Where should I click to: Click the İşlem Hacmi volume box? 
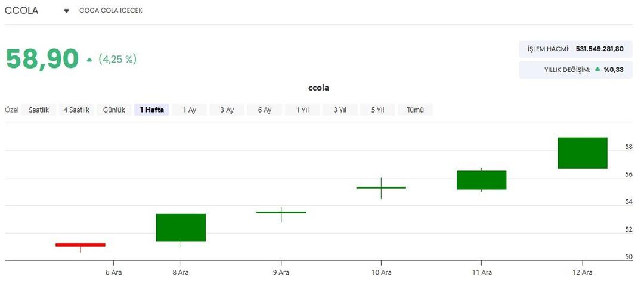(575, 49)
